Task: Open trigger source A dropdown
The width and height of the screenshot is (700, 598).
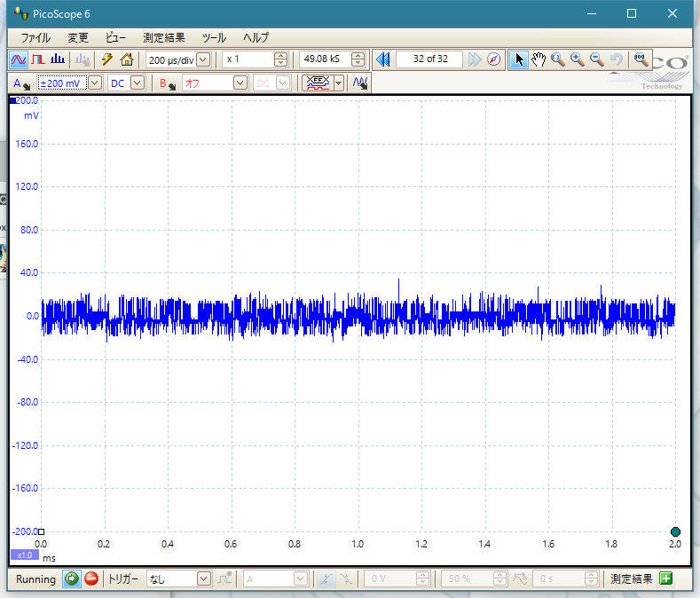Action: pos(301,578)
